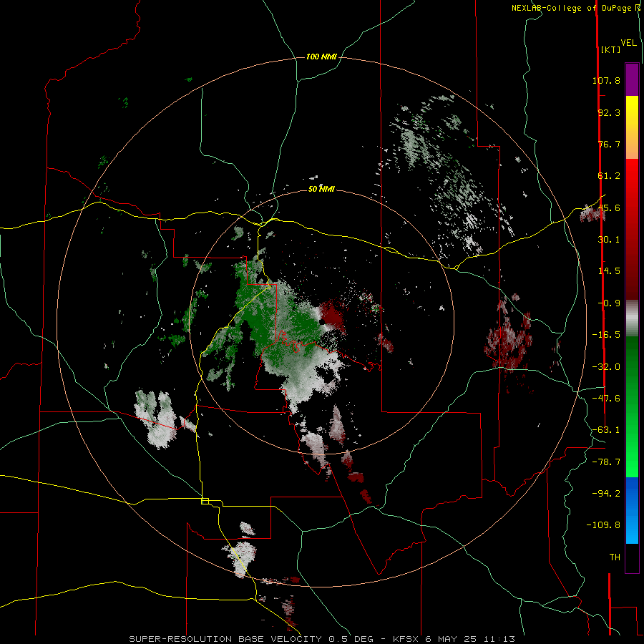644x644 pixels.
Task: Click the 11:13 timestamp in the caption
Action: (499, 639)
